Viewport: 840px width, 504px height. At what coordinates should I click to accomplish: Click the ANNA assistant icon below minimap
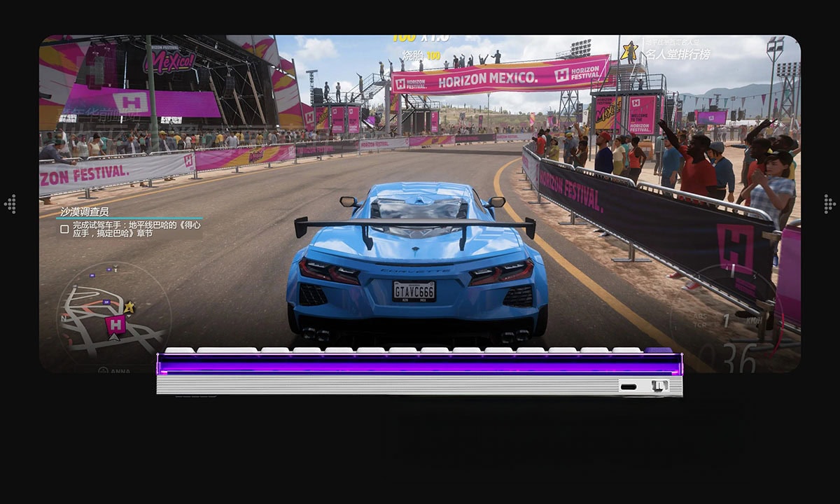point(99,370)
